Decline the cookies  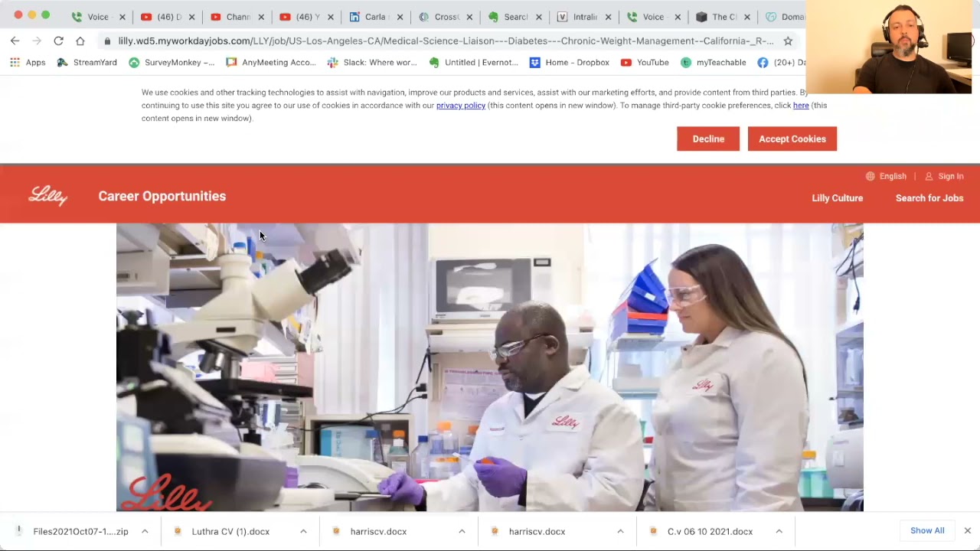(x=708, y=139)
